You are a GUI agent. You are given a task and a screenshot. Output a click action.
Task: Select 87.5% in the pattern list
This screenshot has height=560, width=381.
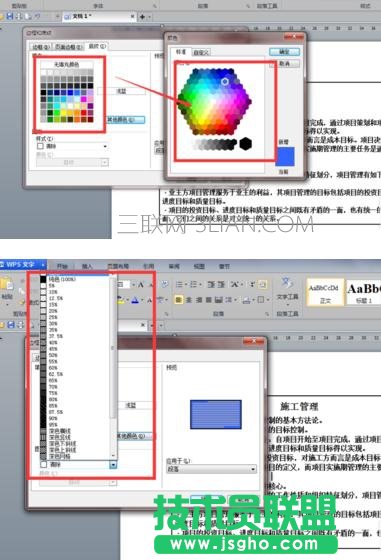[x=75, y=412]
